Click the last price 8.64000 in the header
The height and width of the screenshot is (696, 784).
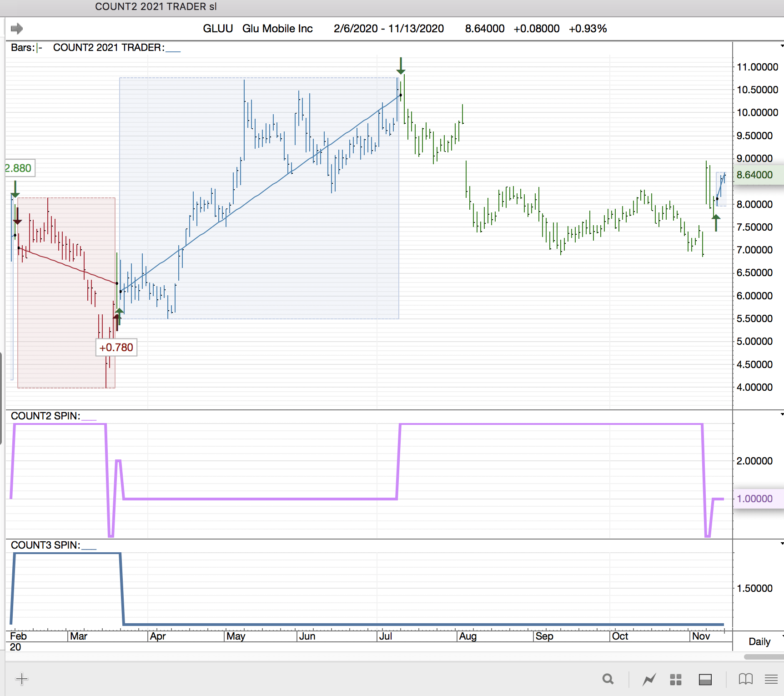pos(485,29)
